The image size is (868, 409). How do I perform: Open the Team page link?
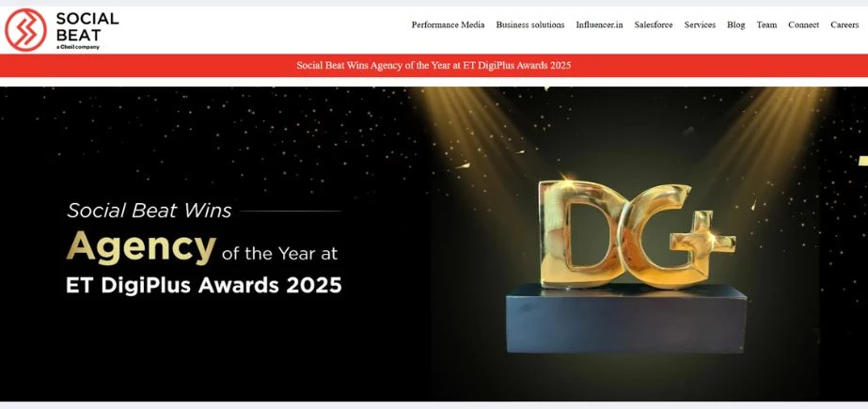pyautogui.click(x=766, y=24)
